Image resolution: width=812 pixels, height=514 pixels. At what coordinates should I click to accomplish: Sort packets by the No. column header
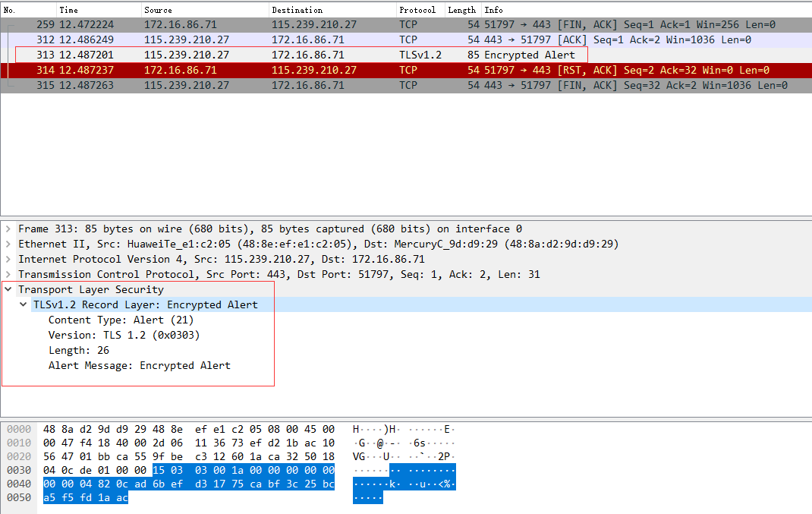[28, 10]
